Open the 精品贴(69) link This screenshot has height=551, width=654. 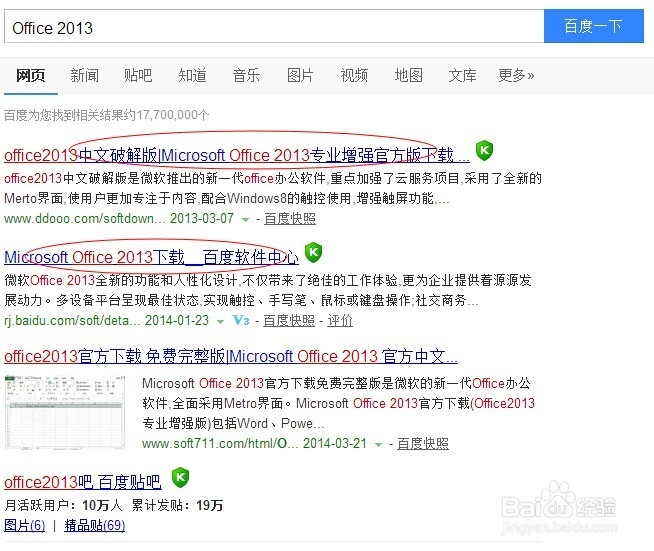pyautogui.click(x=95, y=525)
